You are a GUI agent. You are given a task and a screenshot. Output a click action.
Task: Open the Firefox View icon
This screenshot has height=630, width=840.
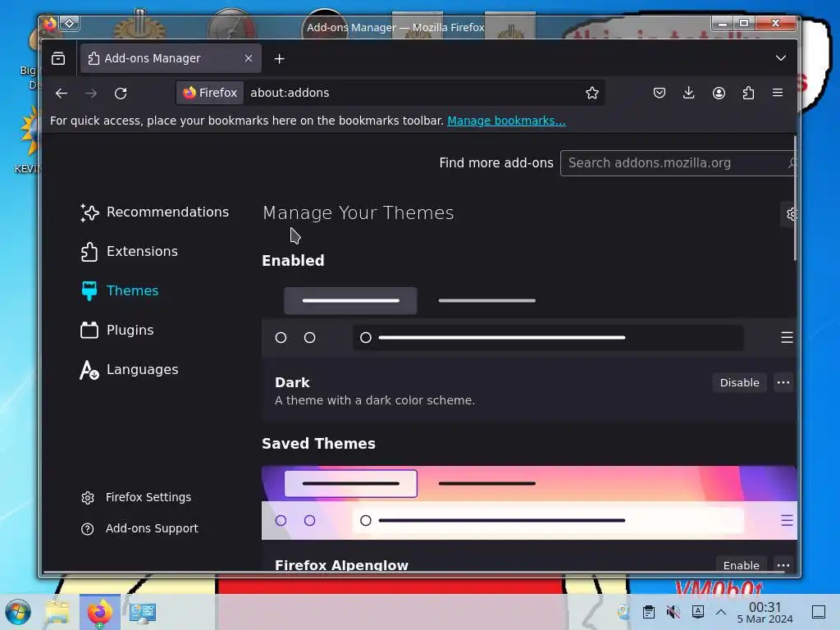pos(58,58)
